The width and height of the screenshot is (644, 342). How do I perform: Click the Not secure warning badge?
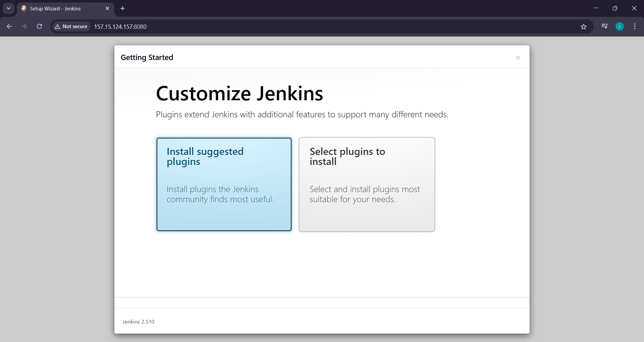70,26
